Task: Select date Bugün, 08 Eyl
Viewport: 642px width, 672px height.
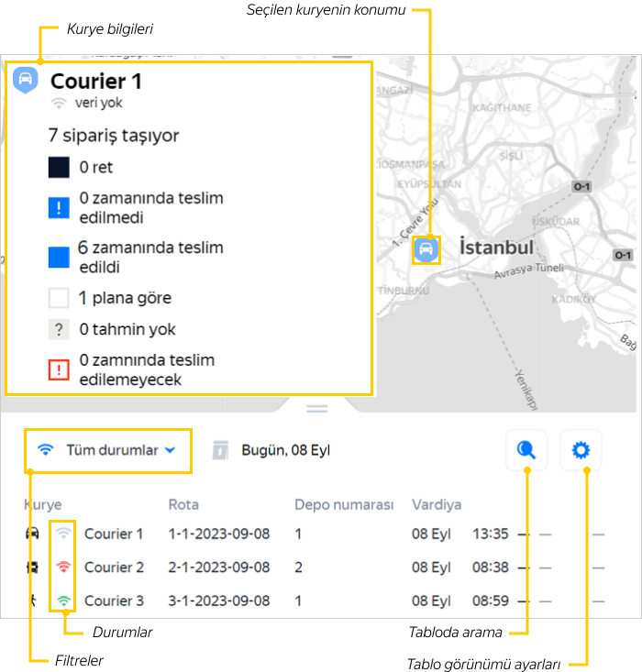Action: pos(285,450)
